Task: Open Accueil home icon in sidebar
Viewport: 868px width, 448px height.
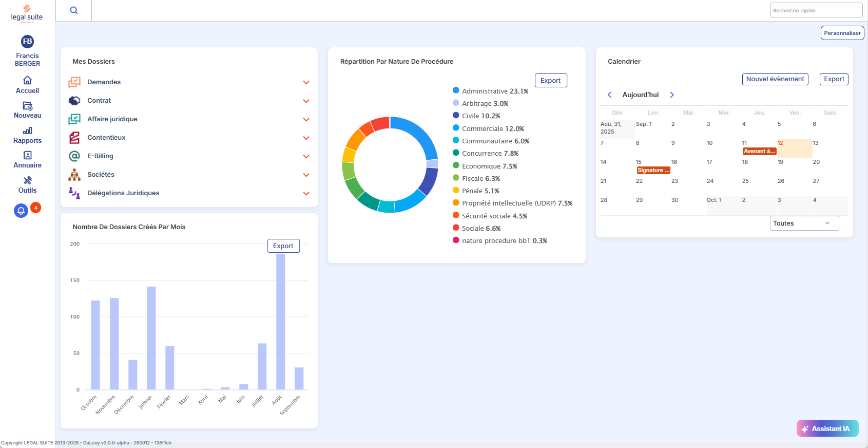Action: click(27, 80)
